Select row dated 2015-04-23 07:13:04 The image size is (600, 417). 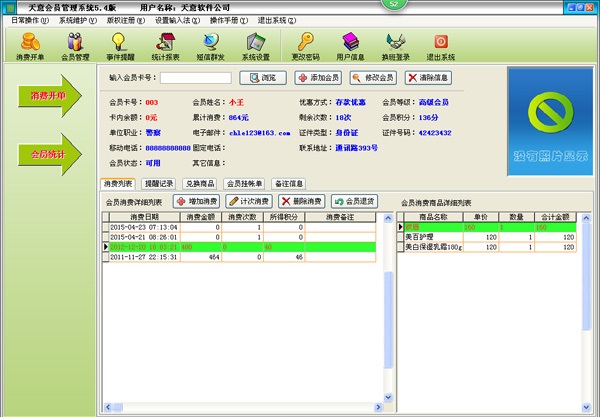pyautogui.click(x=242, y=227)
